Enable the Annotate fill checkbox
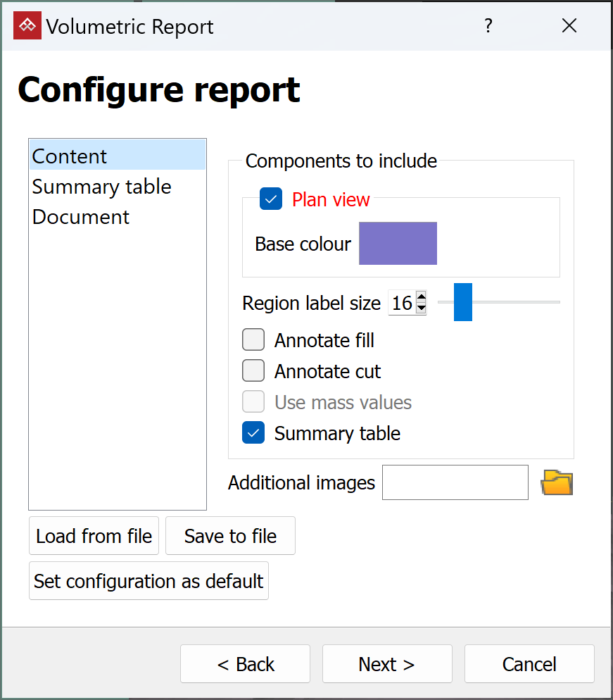The height and width of the screenshot is (700, 613). [253, 340]
